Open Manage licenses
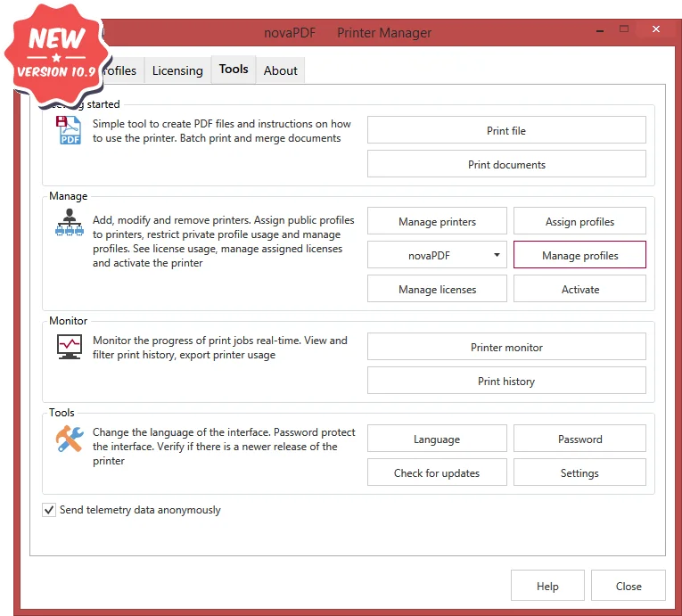Image resolution: width=682 pixels, height=616 pixels. click(x=437, y=289)
